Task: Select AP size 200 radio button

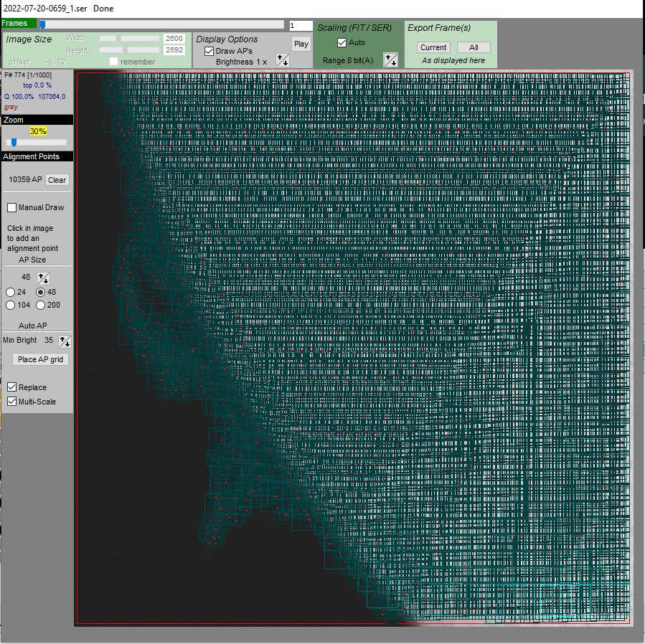Action: pos(41,306)
